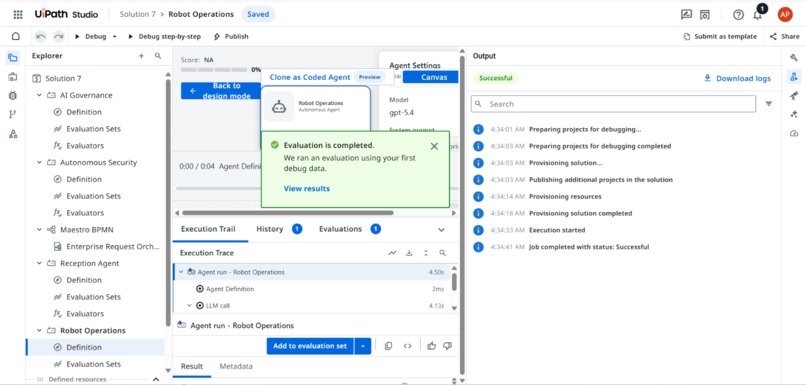The width and height of the screenshot is (806, 385).
Task: Click Clone as Coded Agent link
Action: pyautogui.click(x=310, y=77)
